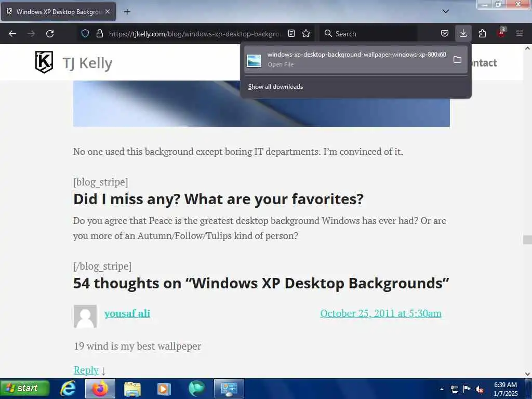Close the Windows XP Desktop Backgrounds tab

tap(108, 11)
